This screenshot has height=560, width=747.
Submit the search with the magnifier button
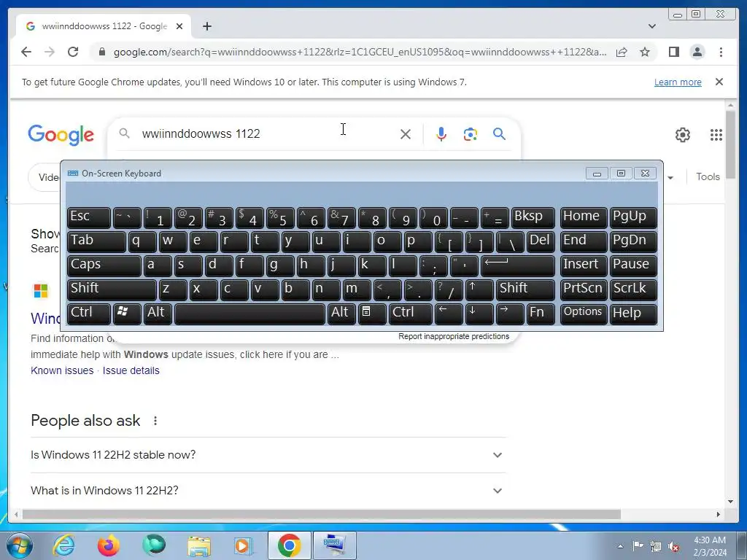[x=499, y=134]
